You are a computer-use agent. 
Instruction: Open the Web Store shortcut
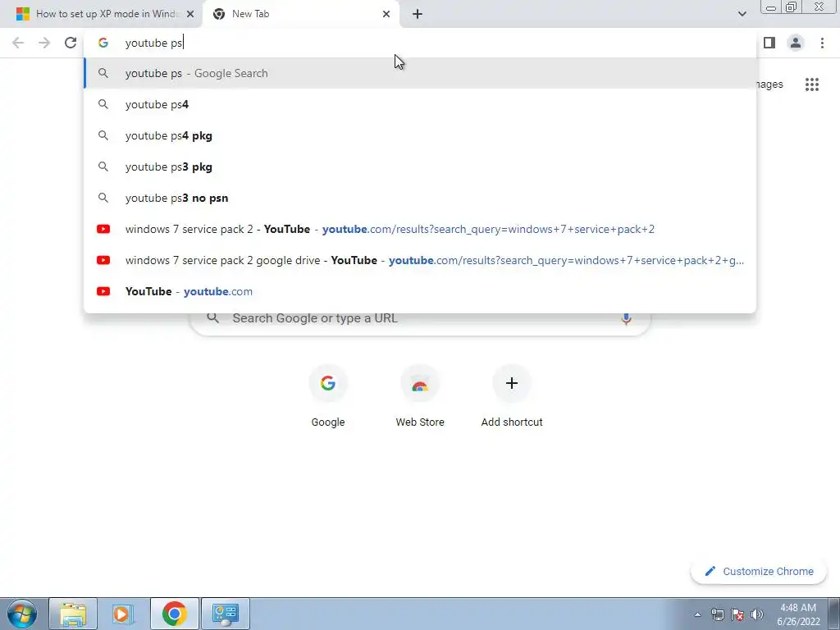coord(420,397)
